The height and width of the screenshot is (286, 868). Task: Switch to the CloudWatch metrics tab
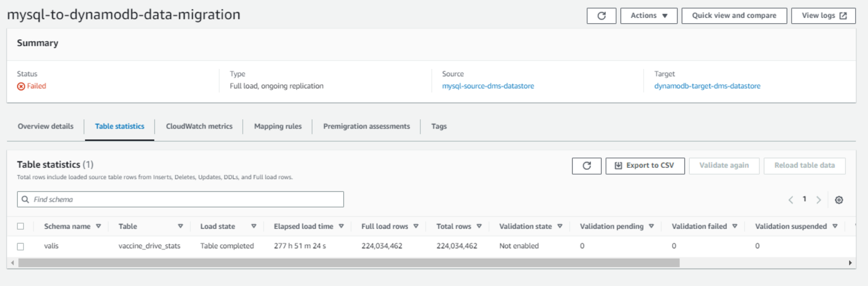(199, 126)
